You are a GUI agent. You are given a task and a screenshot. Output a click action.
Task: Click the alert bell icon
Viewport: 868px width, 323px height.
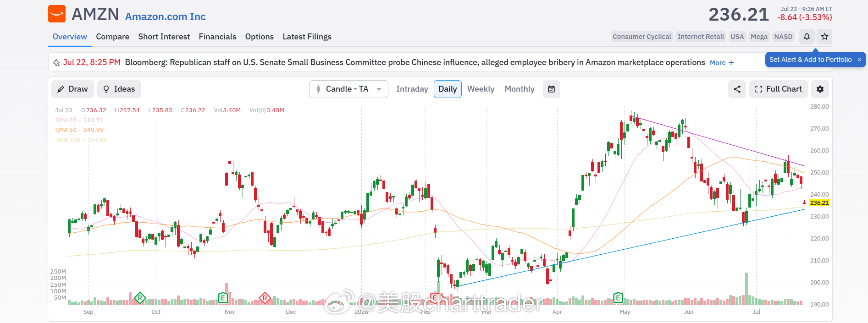[807, 37]
